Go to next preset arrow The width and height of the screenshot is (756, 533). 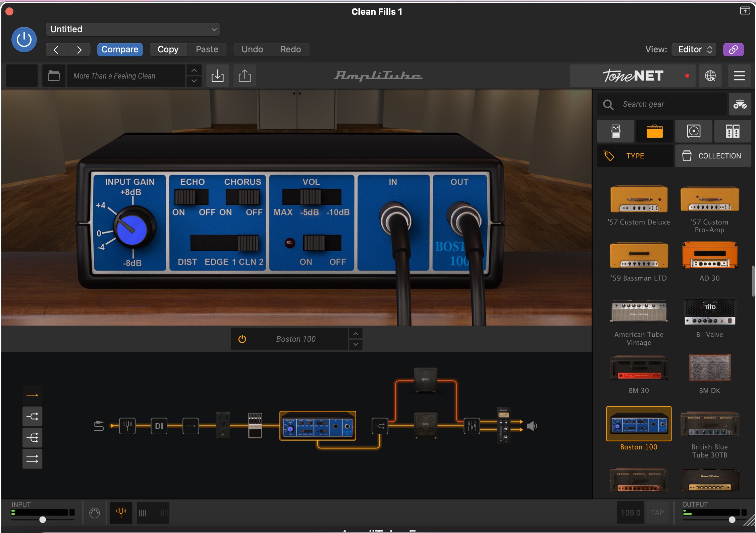[x=79, y=50]
